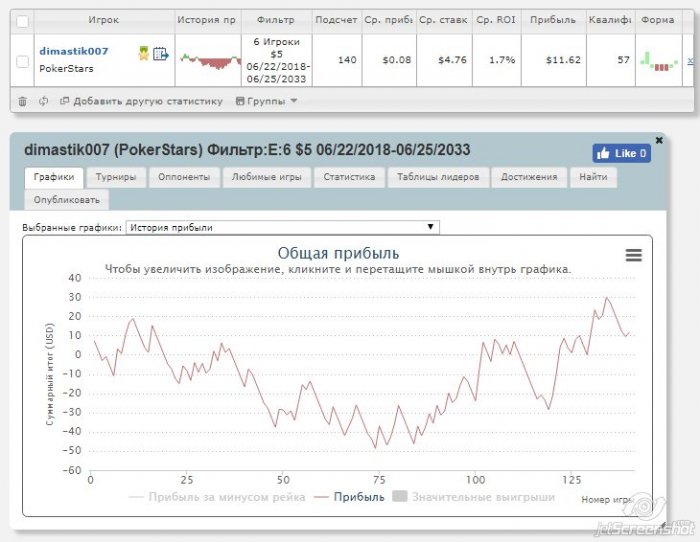Viewport: 700px width, 542px height.
Task: Open the Опубликовать tab
Action: pyautogui.click(x=67, y=200)
